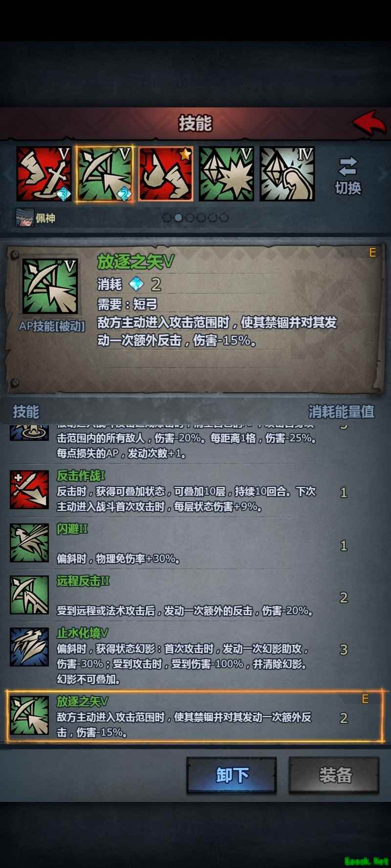
Task: Click the 技能 list column header
Action: click(x=26, y=412)
